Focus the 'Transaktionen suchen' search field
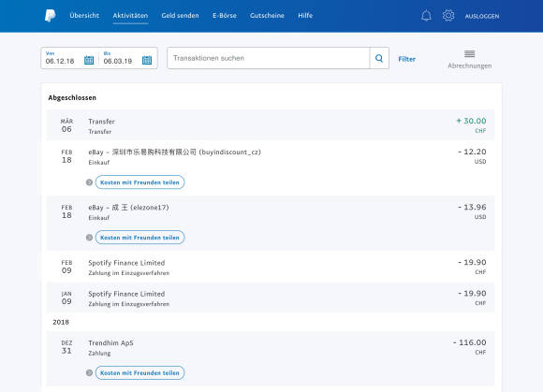This screenshot has height=392, width=543. point(269,58)
